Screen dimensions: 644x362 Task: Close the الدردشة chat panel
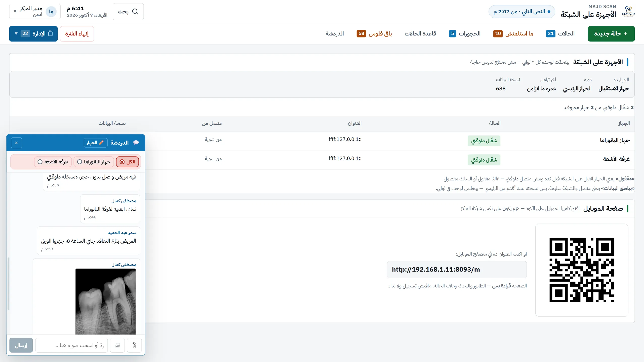[16, 143]
